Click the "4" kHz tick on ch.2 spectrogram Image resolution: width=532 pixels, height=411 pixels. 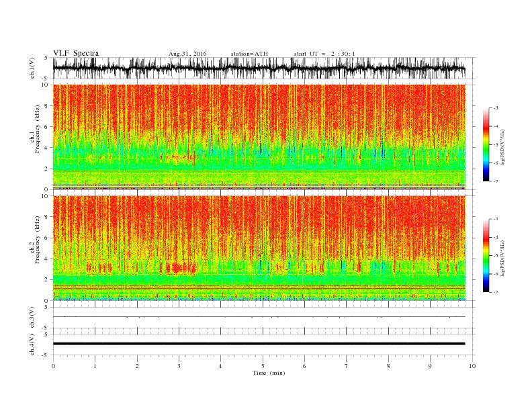click(x=46, y=259)
